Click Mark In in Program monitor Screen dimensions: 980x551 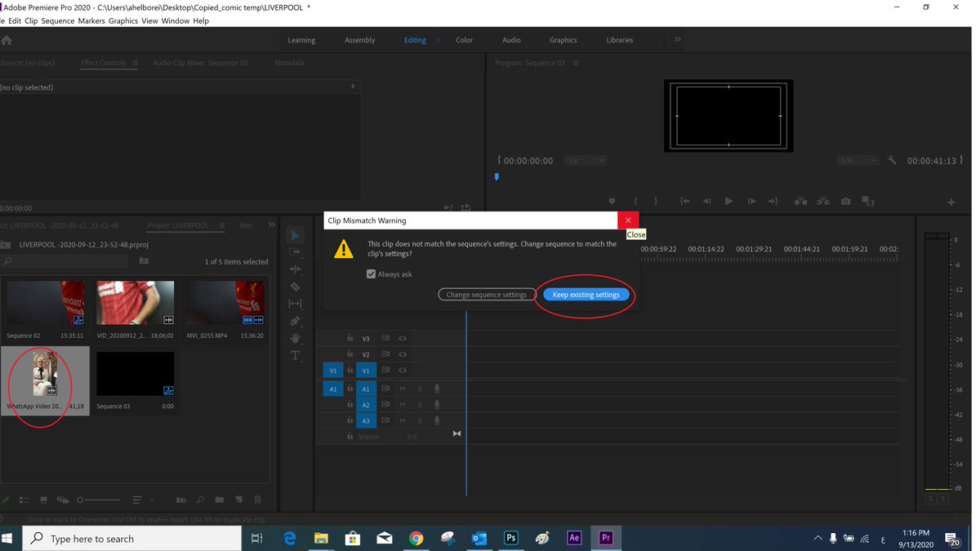(x=635, y=202)
